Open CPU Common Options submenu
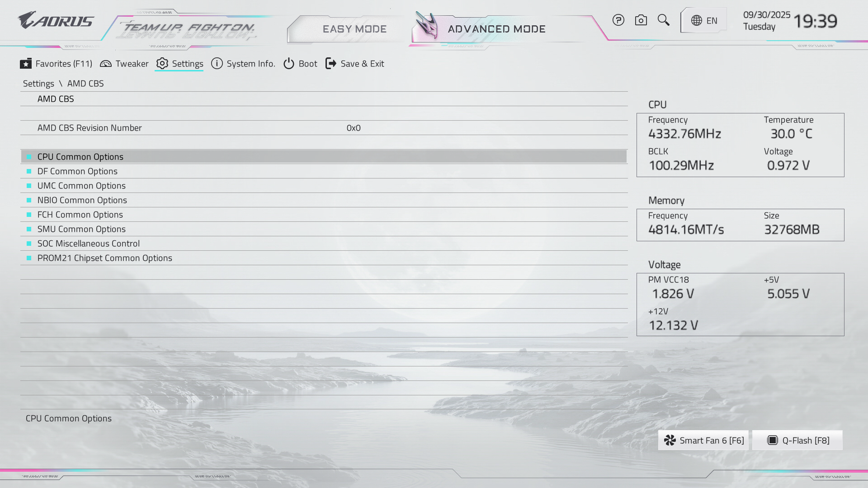 pyautogui.click(x=80, y=157)
